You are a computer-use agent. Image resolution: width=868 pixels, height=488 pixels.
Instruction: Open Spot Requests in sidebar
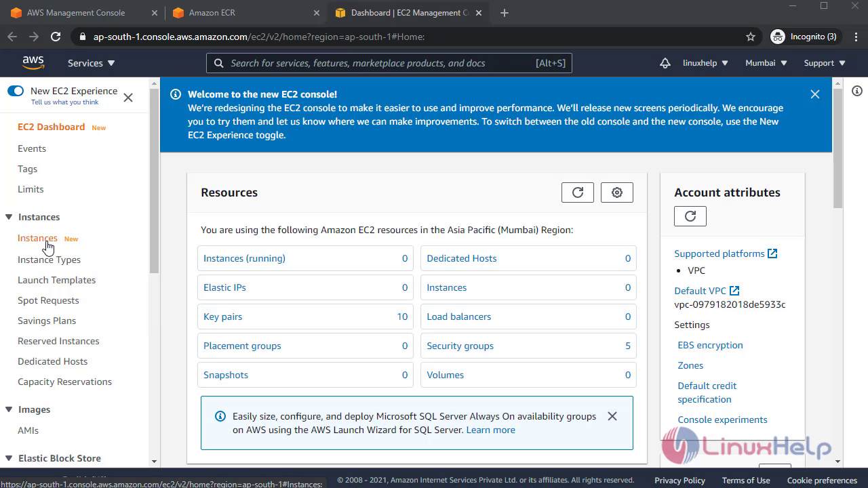48,300
